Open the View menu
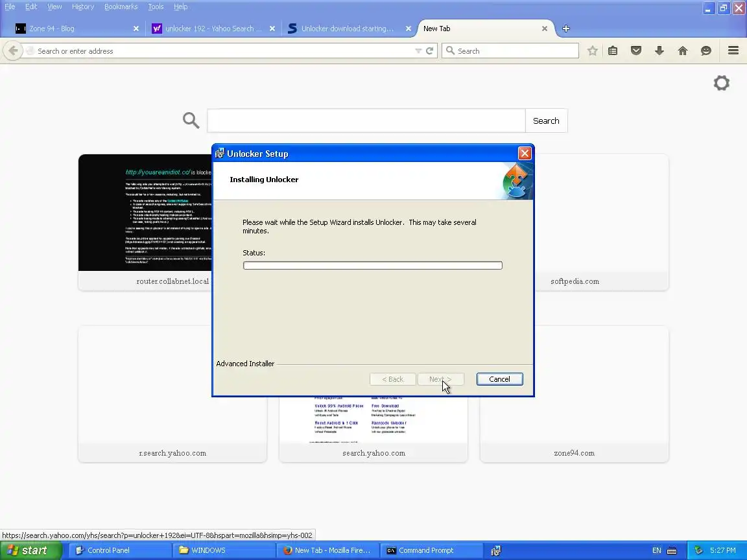The image size is (747, 560). click(x=54, y=6)
